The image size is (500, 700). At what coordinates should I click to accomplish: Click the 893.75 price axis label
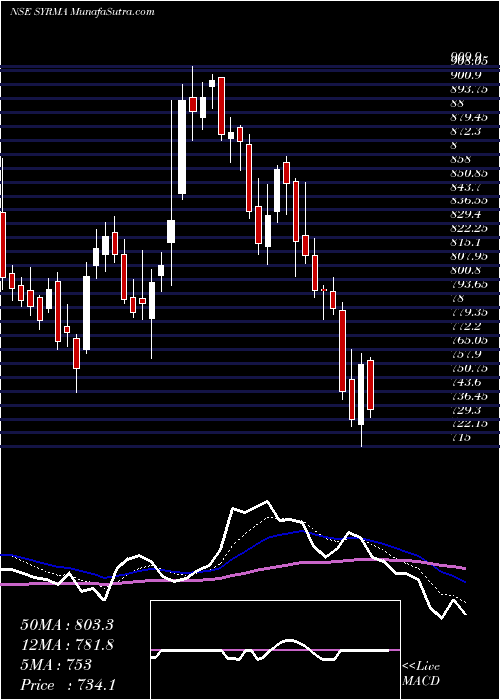point(468,89)
